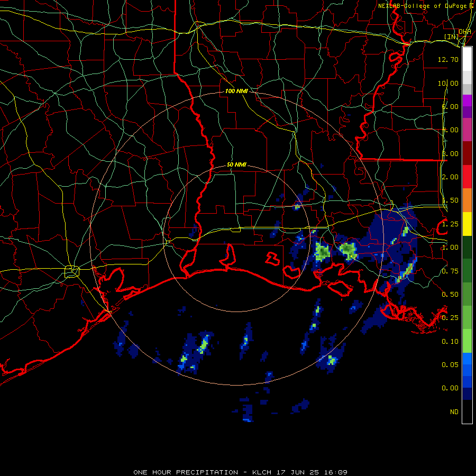Click the 1.50 scale value
This screenshot has height=476, width=476.
point(450,200)
